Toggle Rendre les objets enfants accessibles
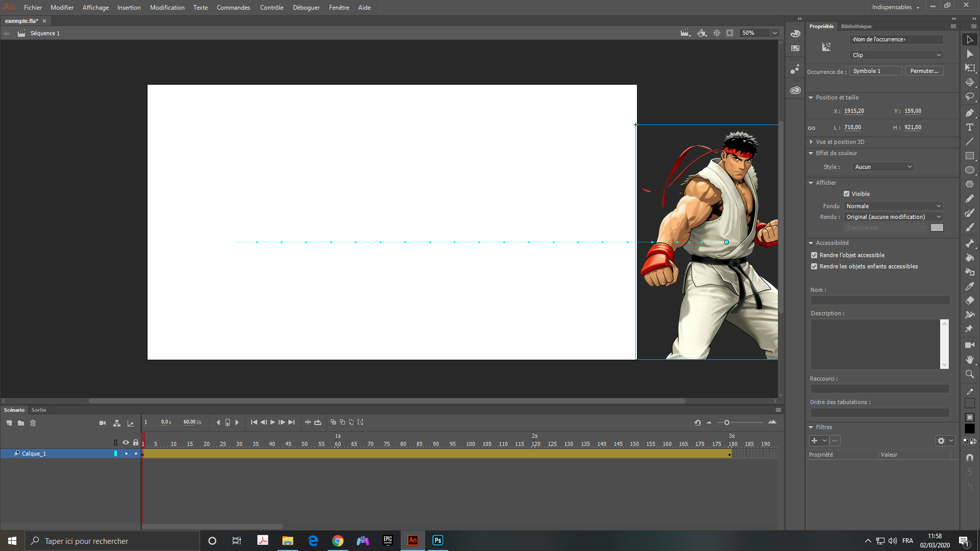The width and height of the screenshot is (980, 551). (x=814, y=266)
